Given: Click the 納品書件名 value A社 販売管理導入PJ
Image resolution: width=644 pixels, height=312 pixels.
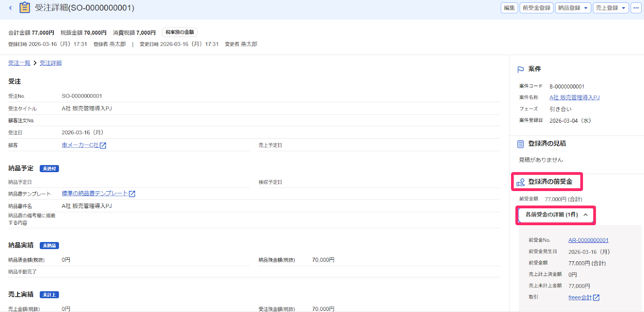Looking at the screenshot, I should coord(87,206).
